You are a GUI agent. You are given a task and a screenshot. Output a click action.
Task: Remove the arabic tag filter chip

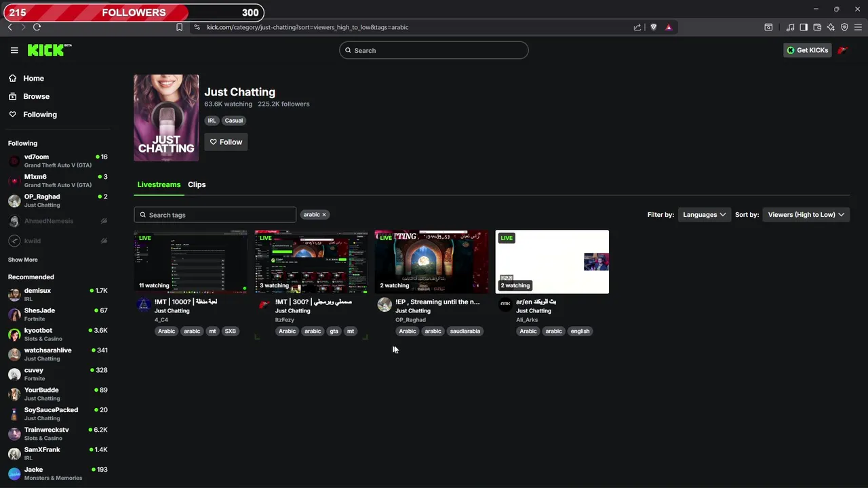pos(324,214)
